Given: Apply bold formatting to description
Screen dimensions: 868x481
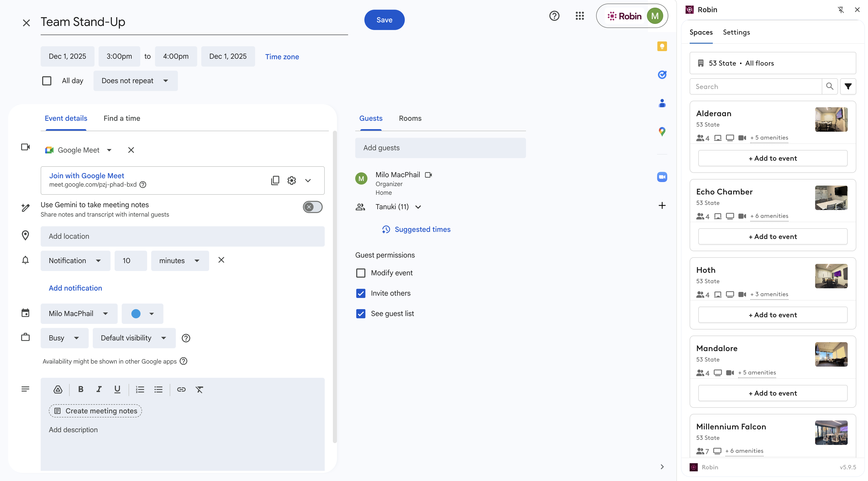Looking at the screenshot, I should 81,389.
